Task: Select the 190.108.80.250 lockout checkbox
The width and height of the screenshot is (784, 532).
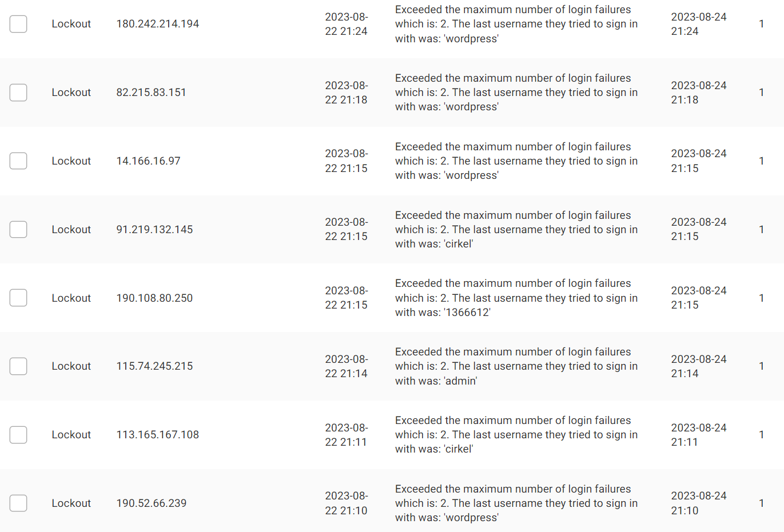Action: 18,298
